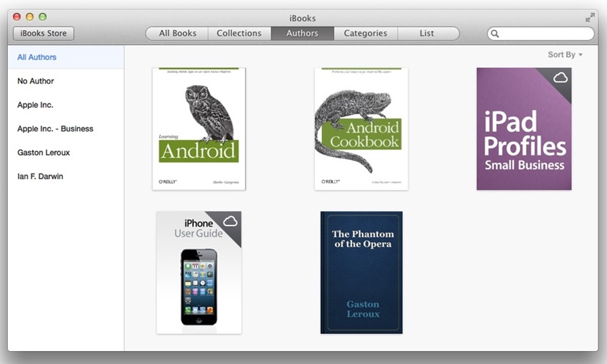Open the iBooks Store

pos(44,34)
